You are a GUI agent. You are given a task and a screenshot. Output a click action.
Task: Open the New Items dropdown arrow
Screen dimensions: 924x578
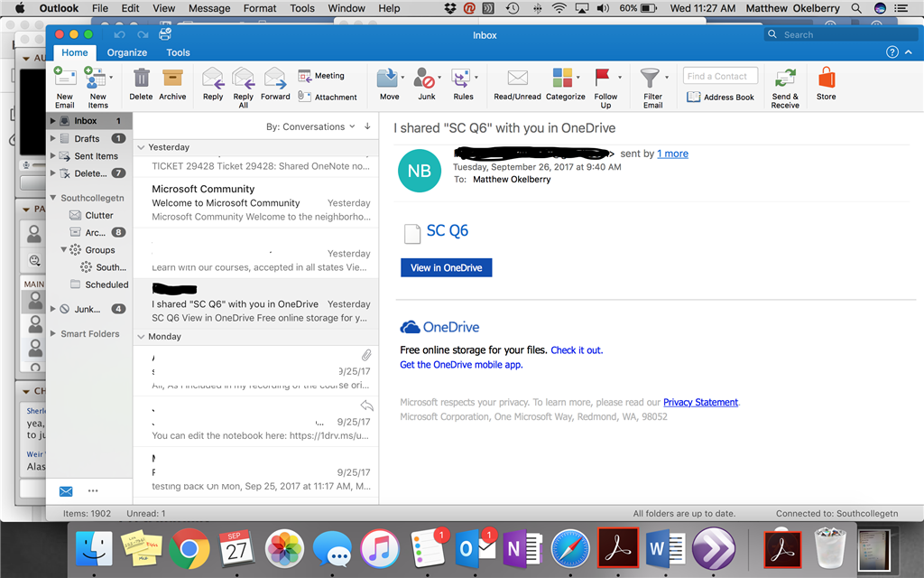111,78
